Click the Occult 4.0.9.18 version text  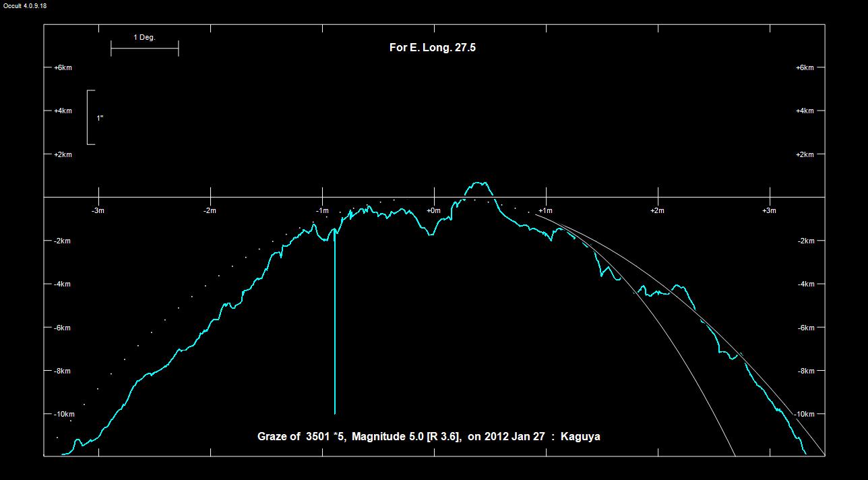pos(25,5)
